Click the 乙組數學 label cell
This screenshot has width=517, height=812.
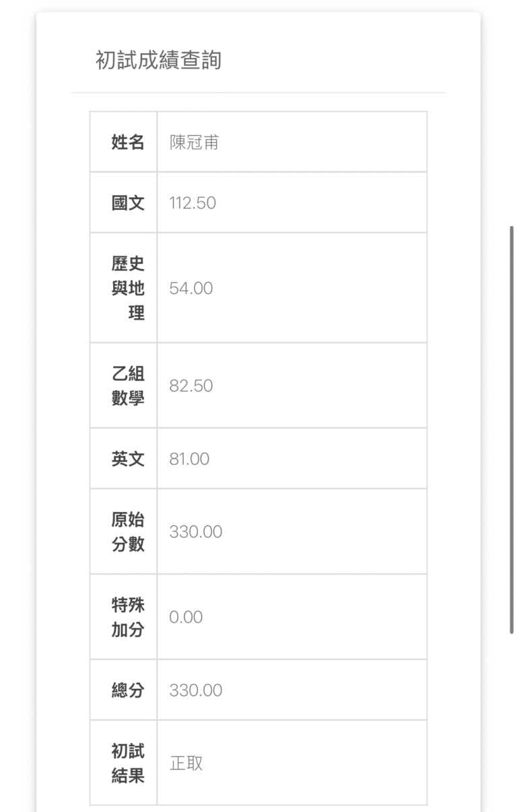click(x=128, y=385)
